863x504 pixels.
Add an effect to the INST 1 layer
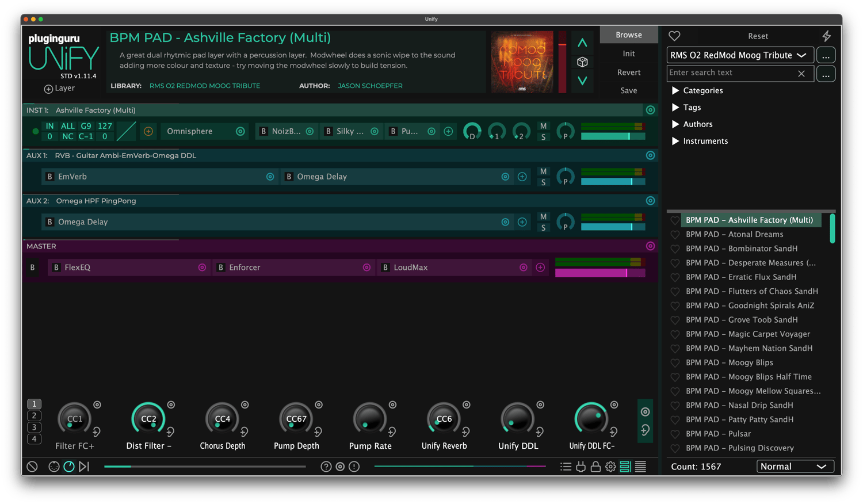448,132
